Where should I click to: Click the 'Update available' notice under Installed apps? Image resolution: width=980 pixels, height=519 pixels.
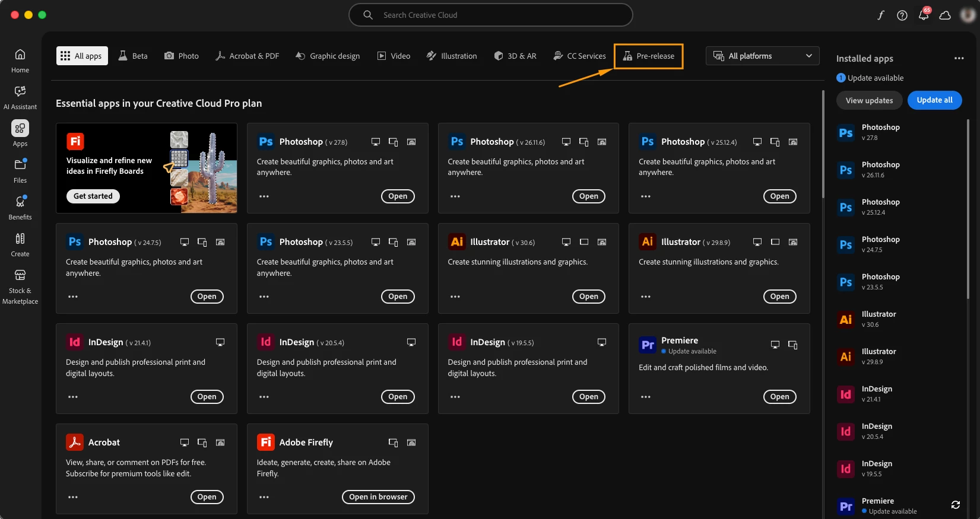(x=870, y=78)
